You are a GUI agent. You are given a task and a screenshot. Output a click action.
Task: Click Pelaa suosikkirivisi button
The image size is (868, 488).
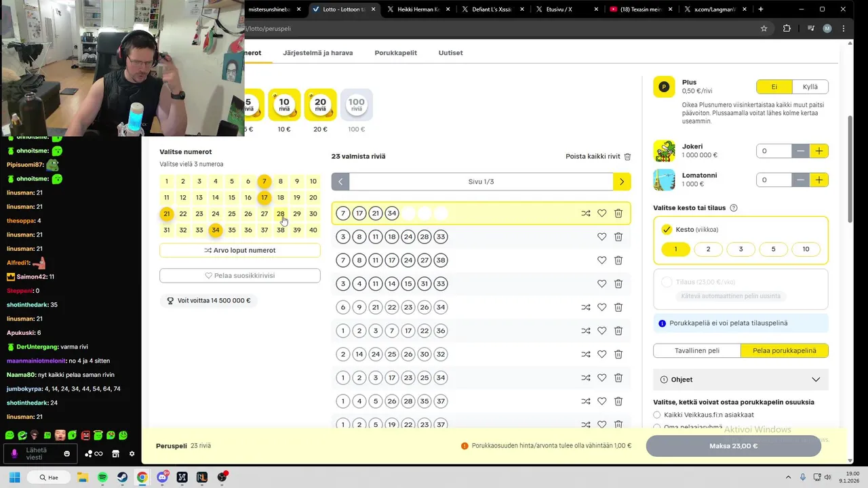click(x=240, y=276)
